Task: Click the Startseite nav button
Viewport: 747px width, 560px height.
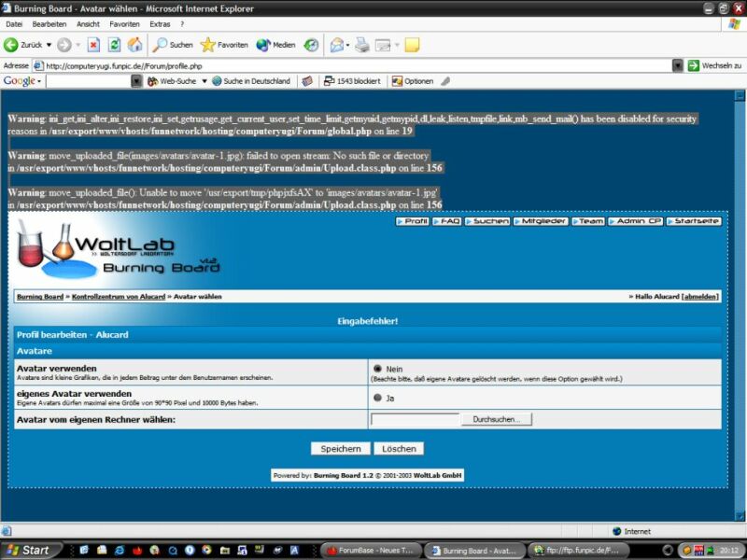Action: click(694, 221)
